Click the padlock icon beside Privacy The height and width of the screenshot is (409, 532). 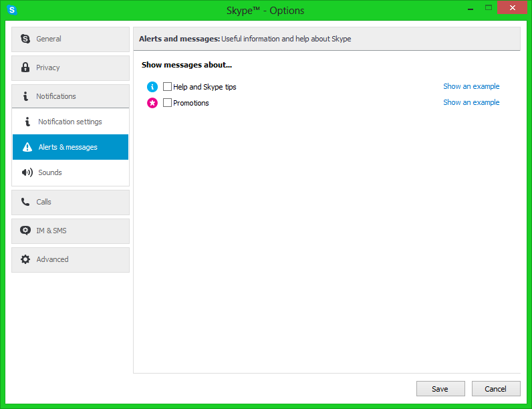[25, 67]
